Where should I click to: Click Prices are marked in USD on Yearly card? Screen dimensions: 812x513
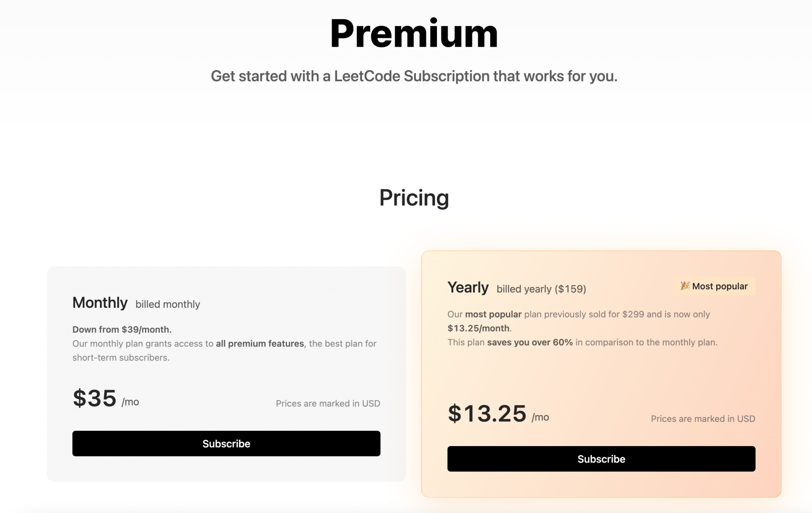point(703,418)
